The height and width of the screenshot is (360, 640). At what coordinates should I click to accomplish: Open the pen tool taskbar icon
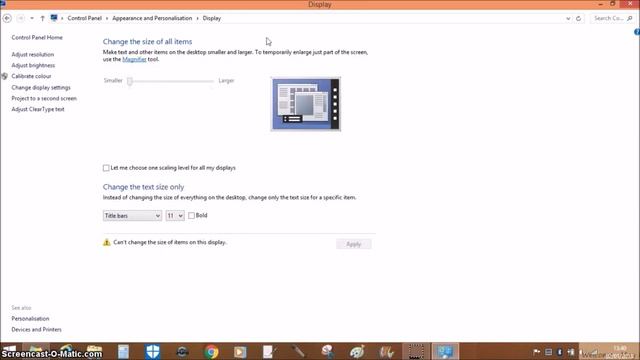(298, 351)
